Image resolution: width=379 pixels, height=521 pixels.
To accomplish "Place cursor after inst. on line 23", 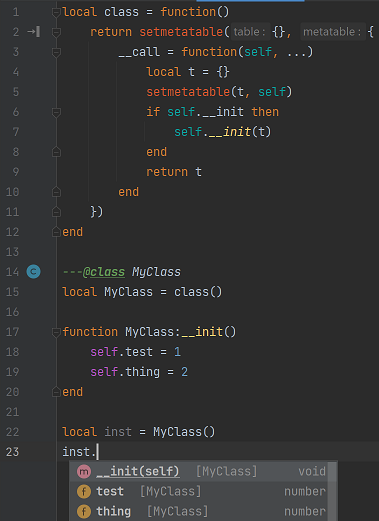I will pyautogui.click(x=97, y=452).
